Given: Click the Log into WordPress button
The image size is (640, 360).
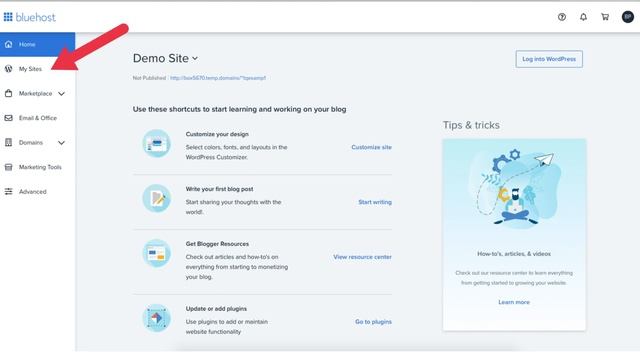Looking at the screenshot, I should (x=549, y=59).
